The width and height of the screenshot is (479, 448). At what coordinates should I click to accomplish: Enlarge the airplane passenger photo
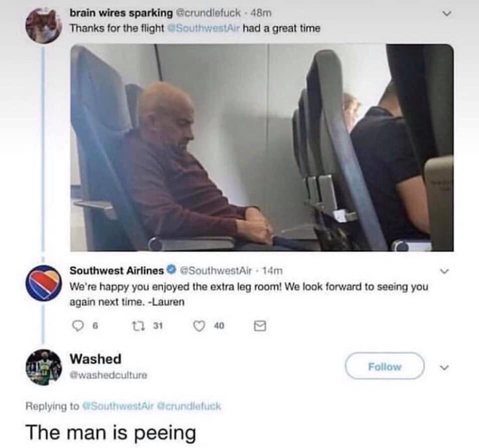(262, 148)
